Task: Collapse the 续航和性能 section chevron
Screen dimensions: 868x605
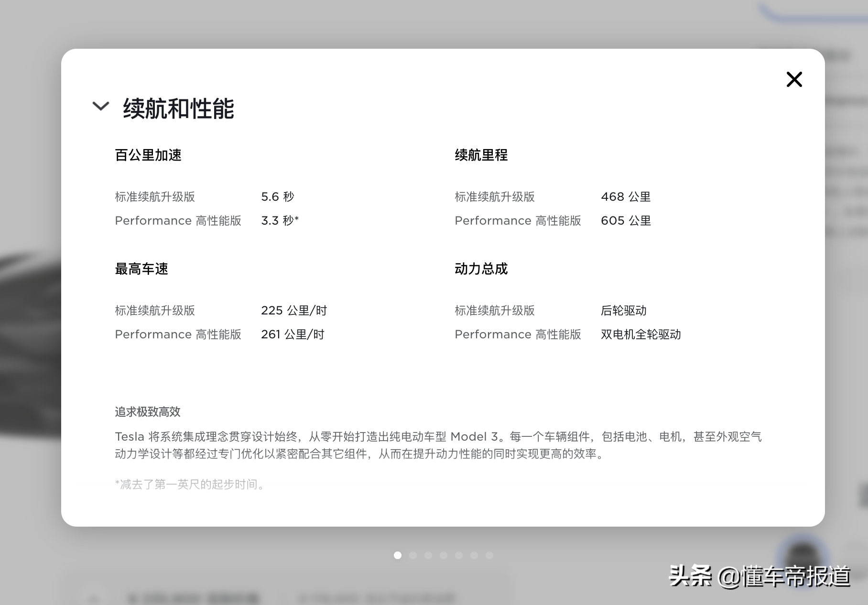Action: (x=100, y=106)
